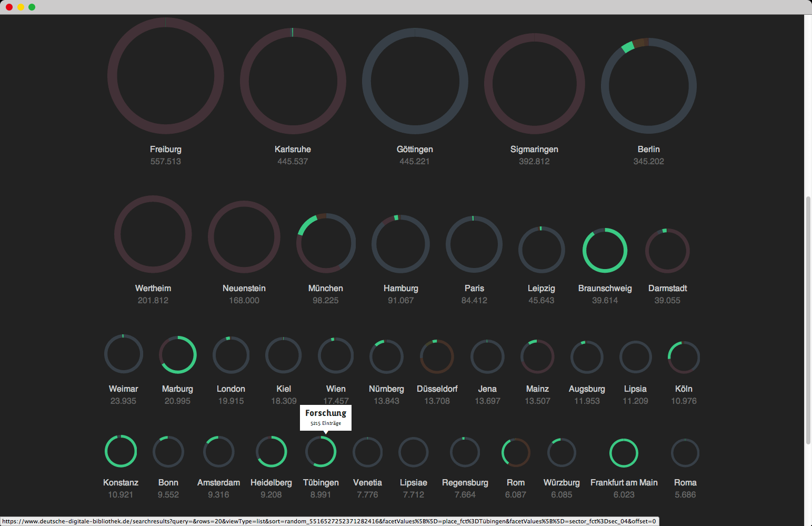Click the Hamburg city label
812x526 pixels.
tap(400, 288)
